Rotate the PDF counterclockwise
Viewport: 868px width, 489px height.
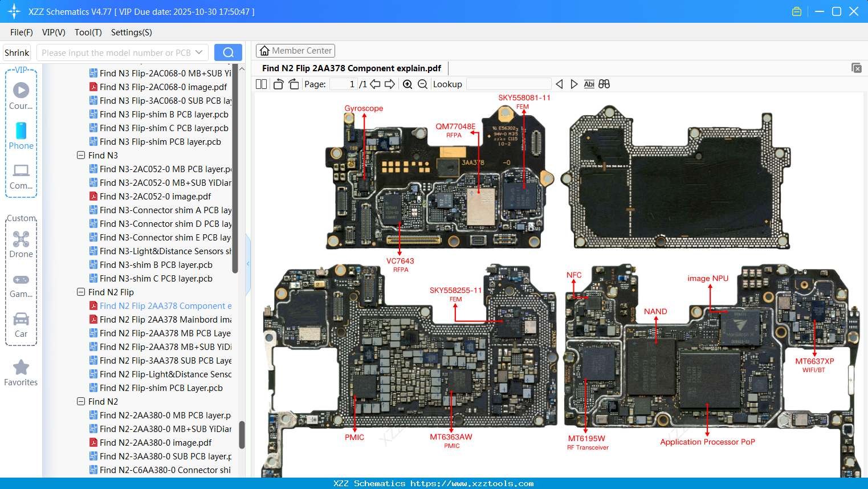[278, 84]
